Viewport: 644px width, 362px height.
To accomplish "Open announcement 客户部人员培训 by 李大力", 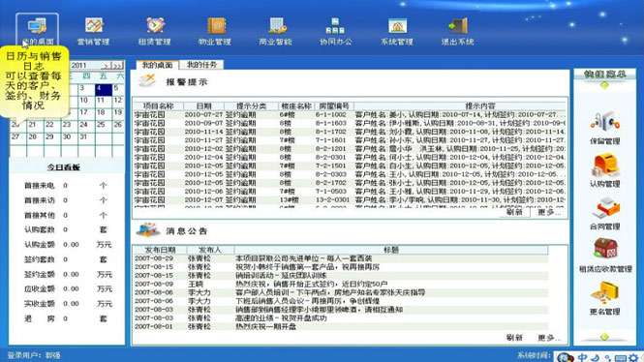I will click(x=341, y=292).
